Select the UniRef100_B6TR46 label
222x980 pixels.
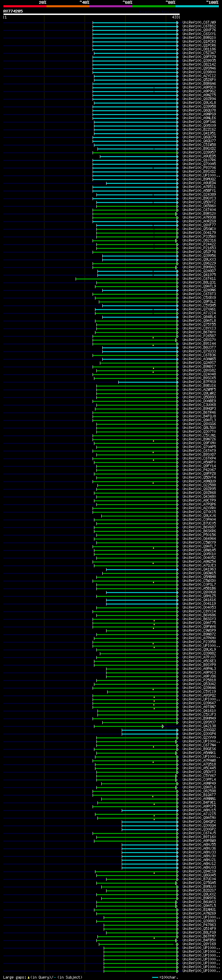click(199, 412)
